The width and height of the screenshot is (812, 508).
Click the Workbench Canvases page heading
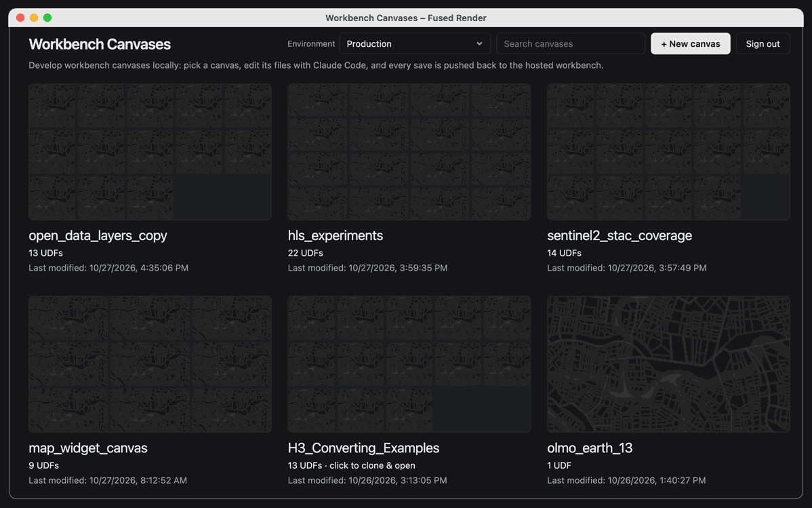pos(100,44)
